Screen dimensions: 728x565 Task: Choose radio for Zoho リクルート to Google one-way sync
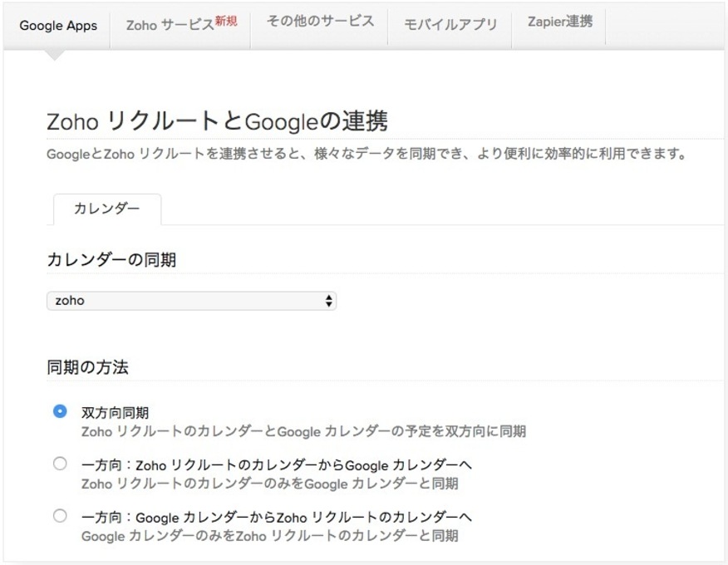[59, 464]
